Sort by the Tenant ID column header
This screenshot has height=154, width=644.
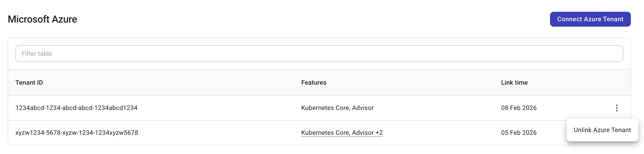pyautogui.click(x=29, y=82)
